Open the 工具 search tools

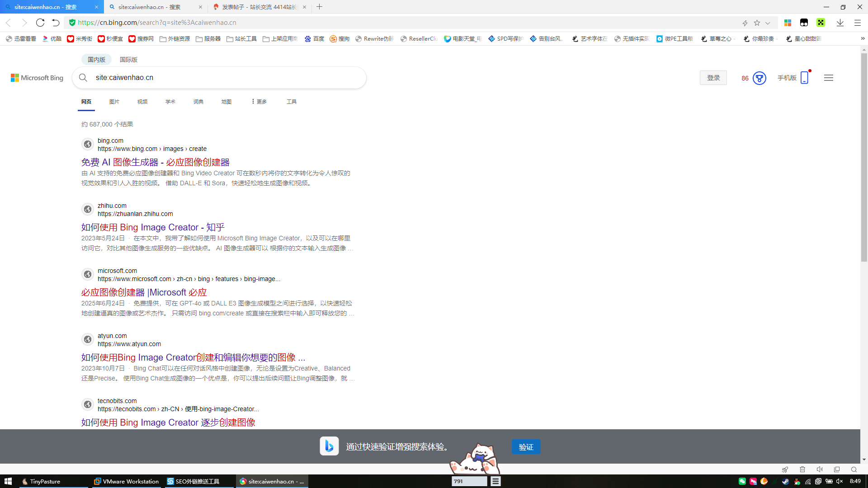tap(292, 102)
